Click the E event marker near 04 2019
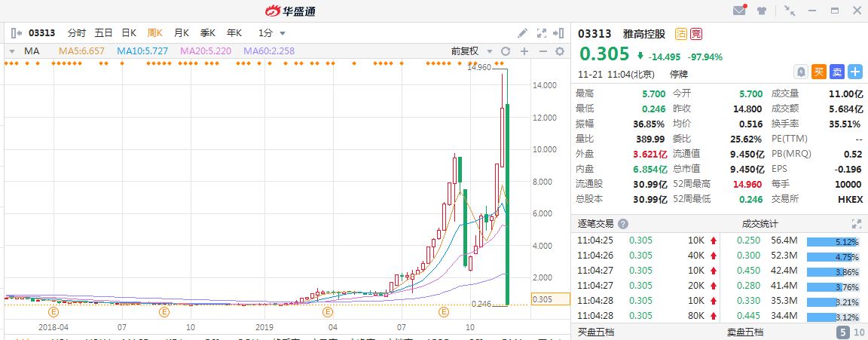Viewport: 868px width, 340px height. 329,312
